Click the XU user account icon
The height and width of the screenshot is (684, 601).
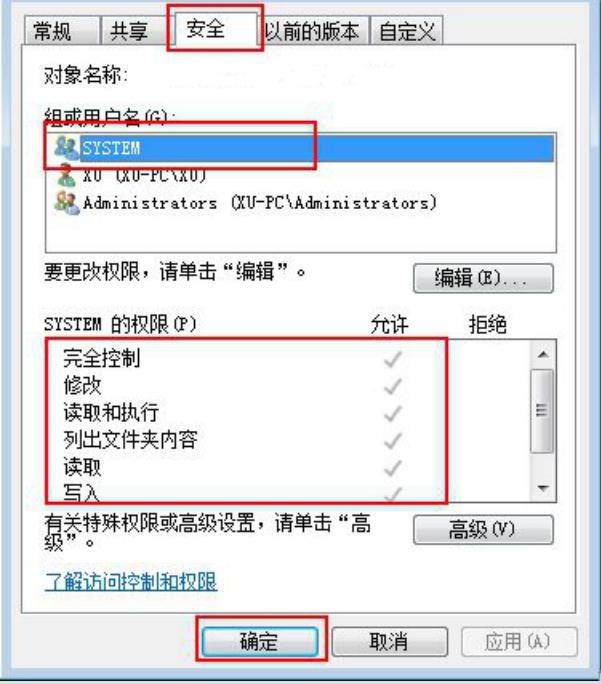coord(66,175)
